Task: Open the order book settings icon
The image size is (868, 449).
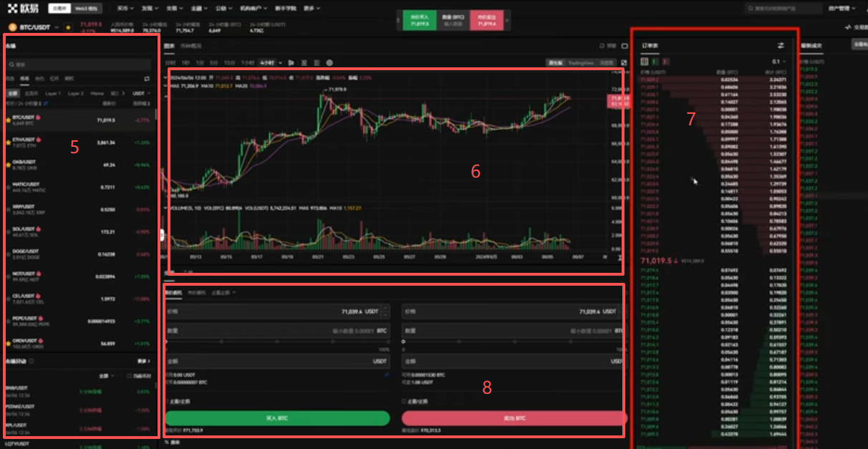Action: click(x=781, y=45)
